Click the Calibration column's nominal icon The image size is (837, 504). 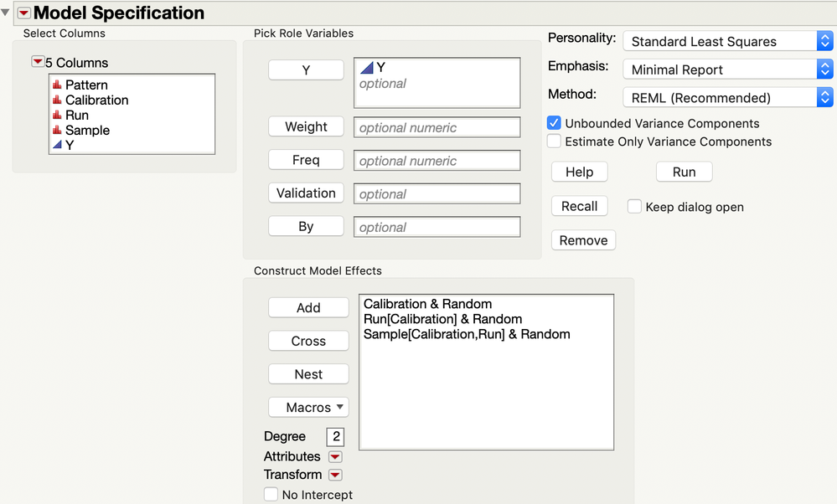point(57,100)
